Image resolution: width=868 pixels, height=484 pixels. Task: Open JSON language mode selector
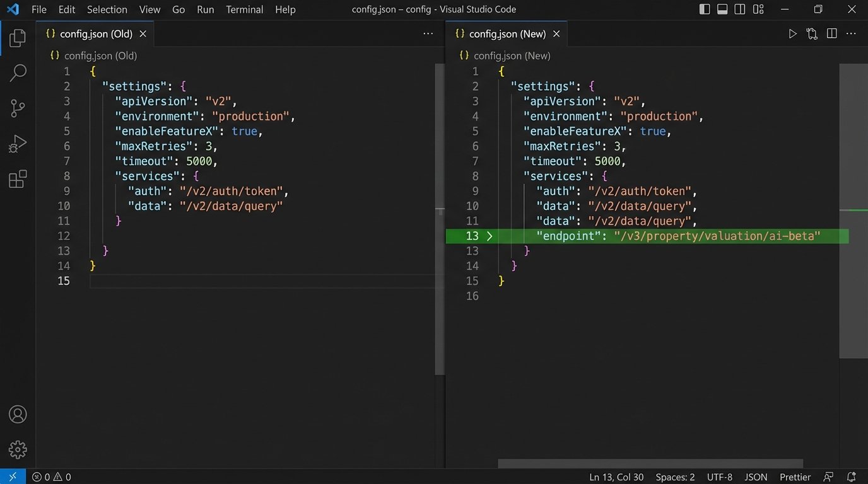tap(756, 477)
